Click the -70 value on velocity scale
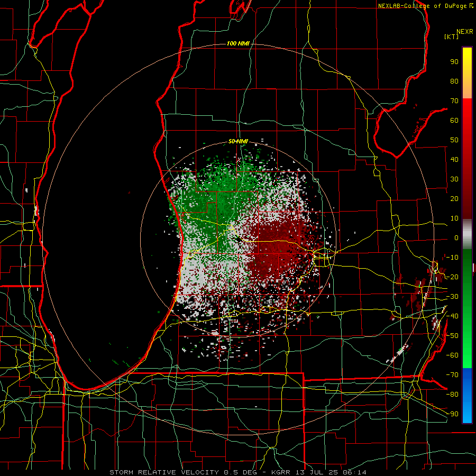476x476 pixels. point(452,375)
